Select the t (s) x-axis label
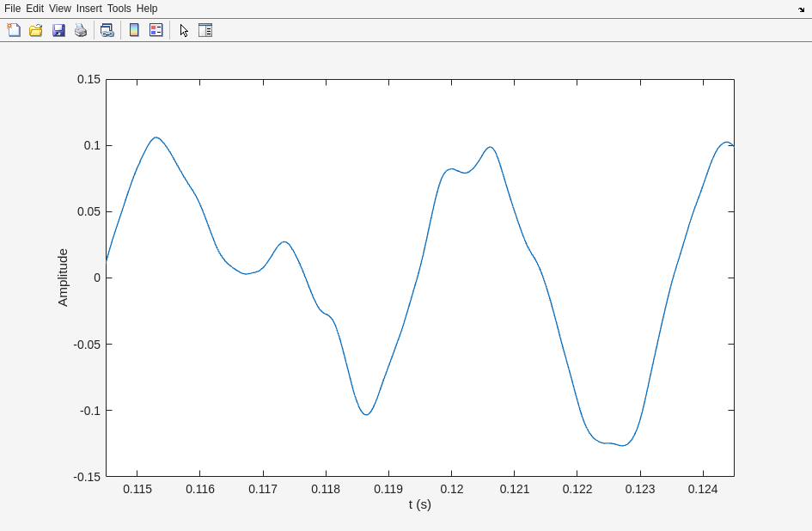 [x=420, y=504]
